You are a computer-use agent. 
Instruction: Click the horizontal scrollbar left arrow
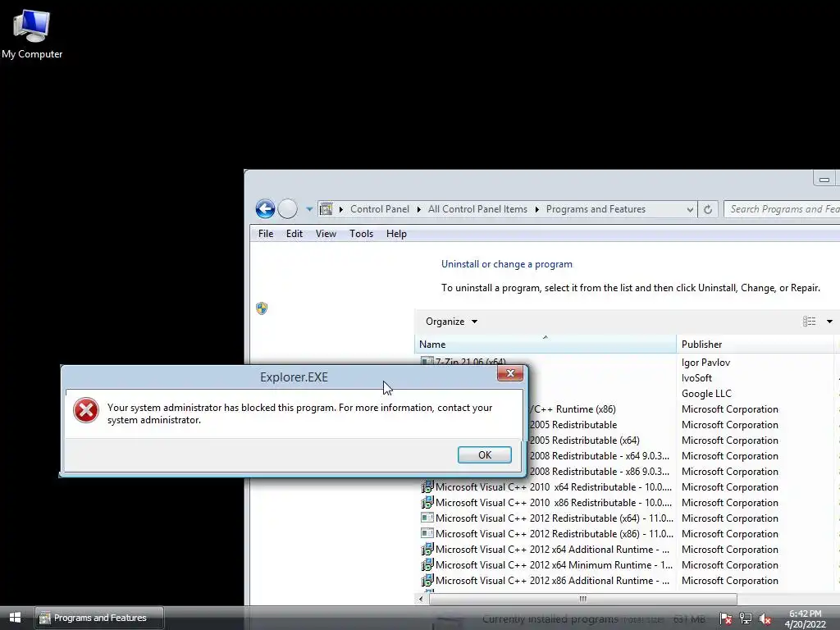[421, 599]
